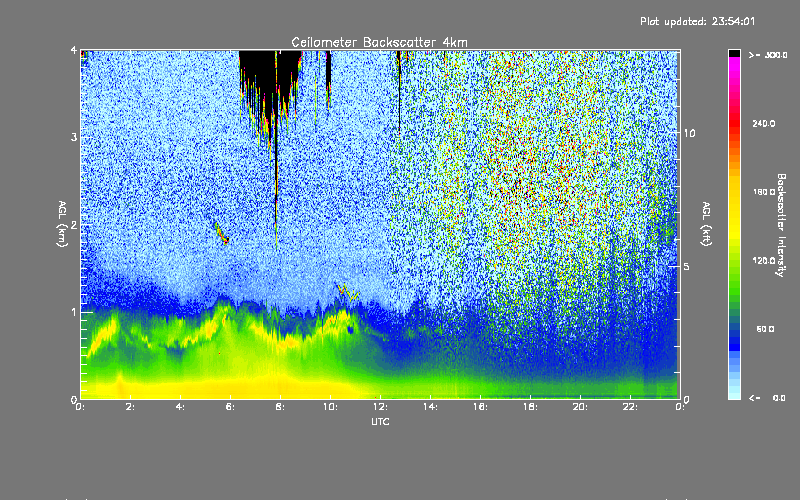Click the '3' tick on the km axis
Image resolution: width=800 pixels, height=500 pixels.
[74, 137]
